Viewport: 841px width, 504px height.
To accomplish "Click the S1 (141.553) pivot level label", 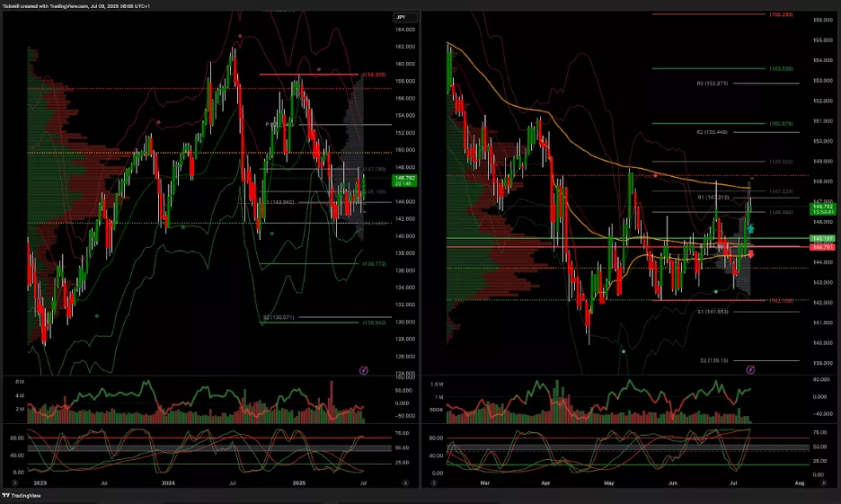I will pyautogui.click(x=712, y=311).
